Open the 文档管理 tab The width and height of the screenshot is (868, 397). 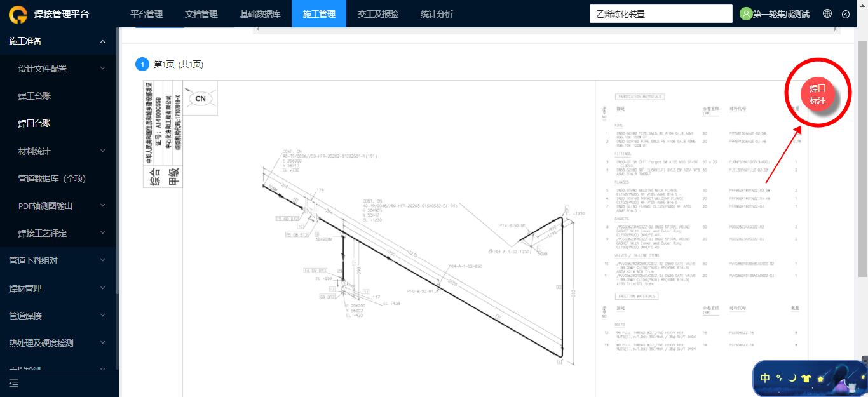click(201, 14)
